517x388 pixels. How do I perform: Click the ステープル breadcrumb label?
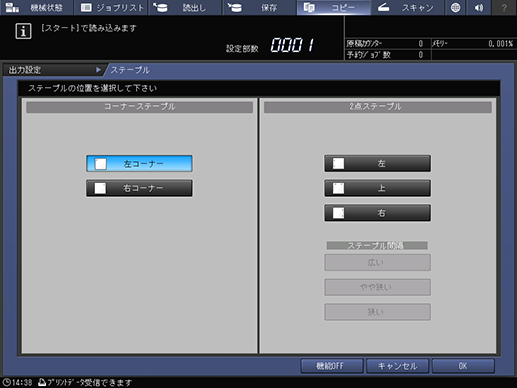(130, 70)
